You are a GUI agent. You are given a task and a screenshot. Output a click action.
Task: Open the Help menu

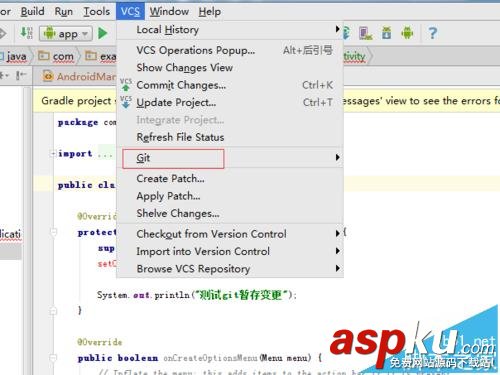(x=209, y=11)
